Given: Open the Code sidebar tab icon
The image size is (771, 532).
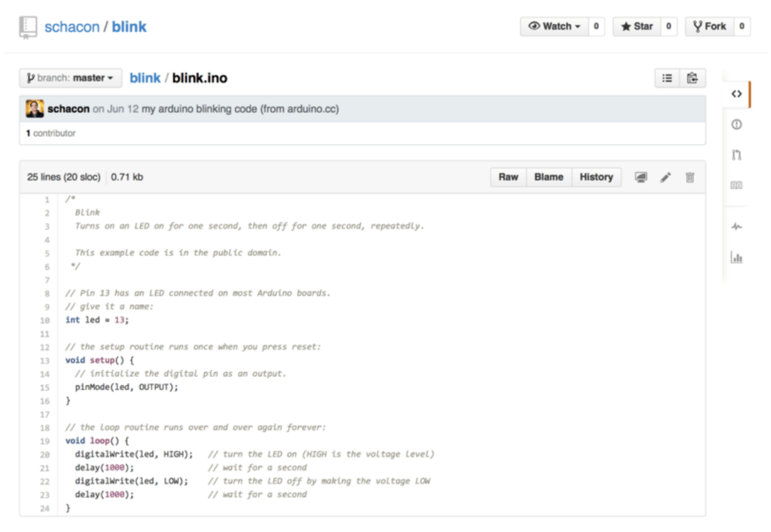Looking at the screenshot, I should [737, 94].
